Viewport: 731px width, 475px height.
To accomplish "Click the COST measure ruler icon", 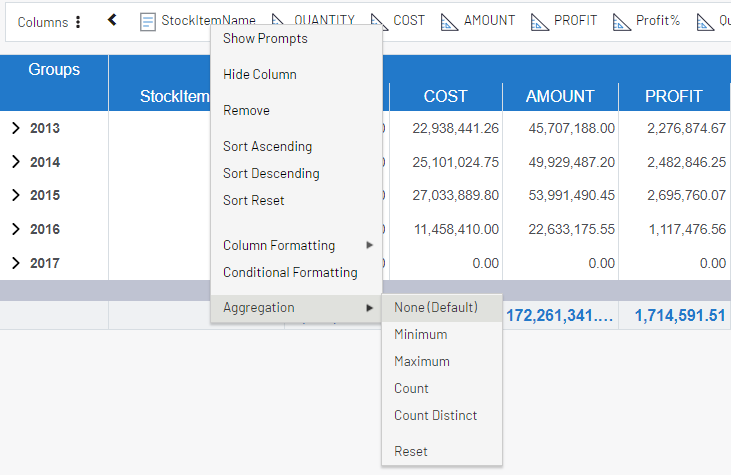I will [380, 21].
